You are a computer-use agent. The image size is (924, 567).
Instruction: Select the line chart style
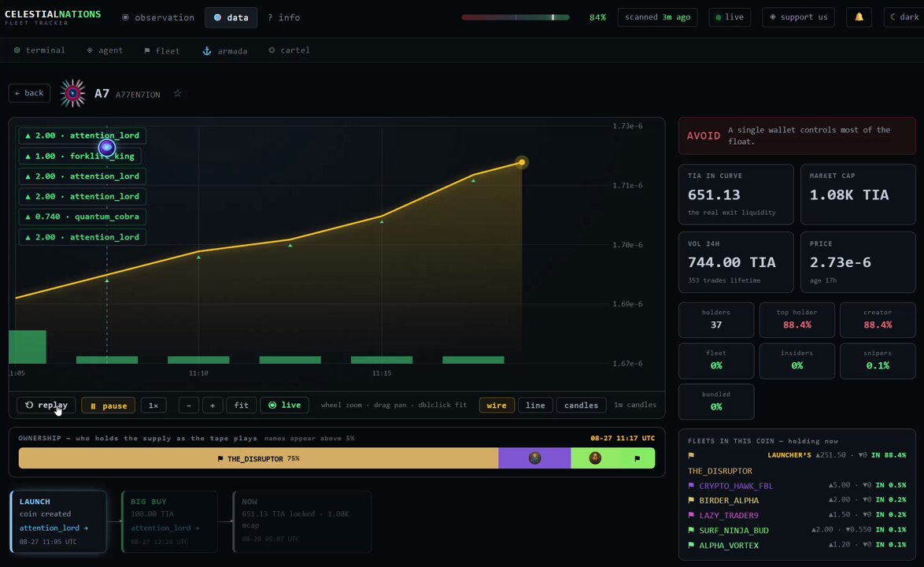tap(535, 405)
